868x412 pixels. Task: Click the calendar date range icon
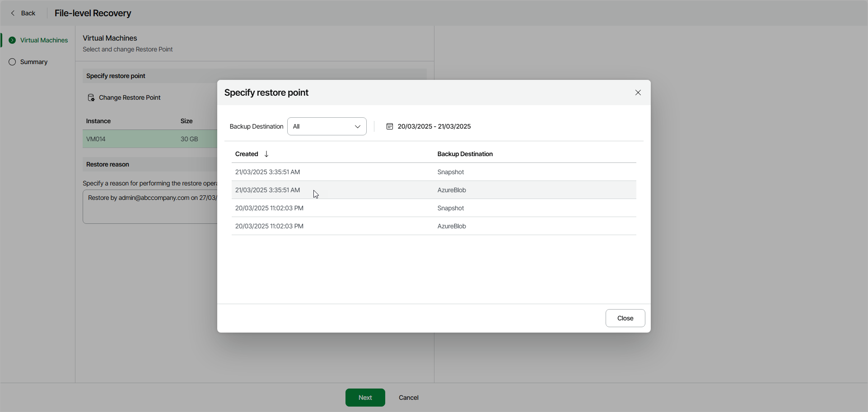coord(389,126)
